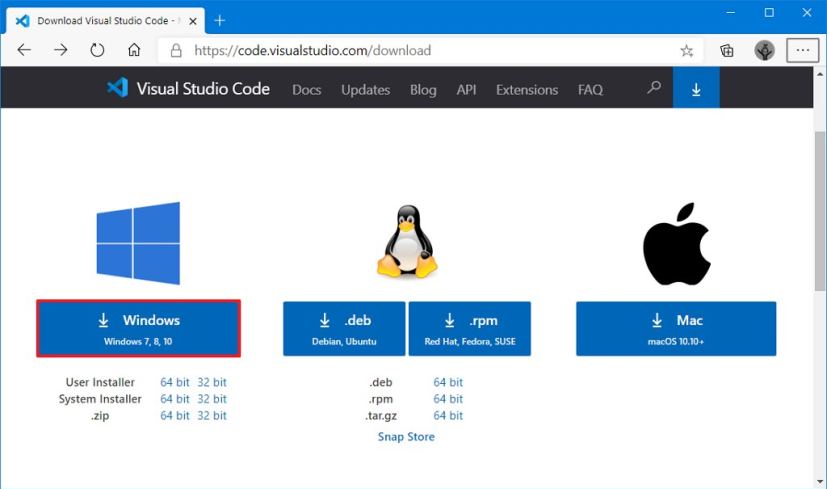Image resolution: width=827 pixels, height=489 pixels.
Task: Click the Windows download button
Action: point(138,329)
